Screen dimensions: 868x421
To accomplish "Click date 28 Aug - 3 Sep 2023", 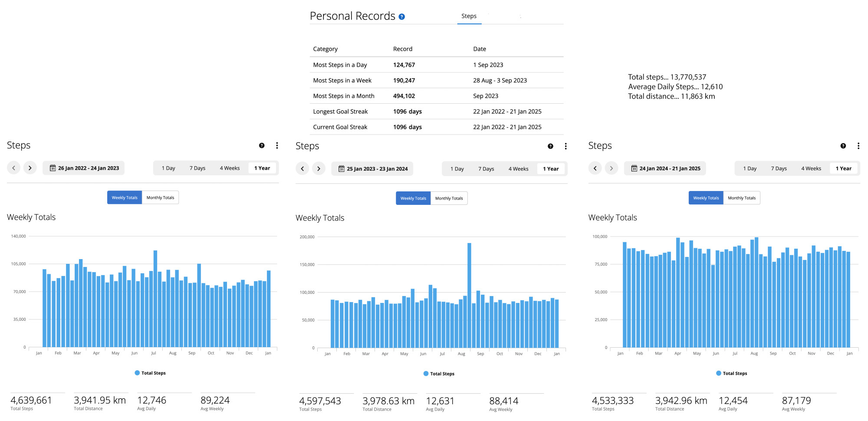I will click(x=500, y=80).
